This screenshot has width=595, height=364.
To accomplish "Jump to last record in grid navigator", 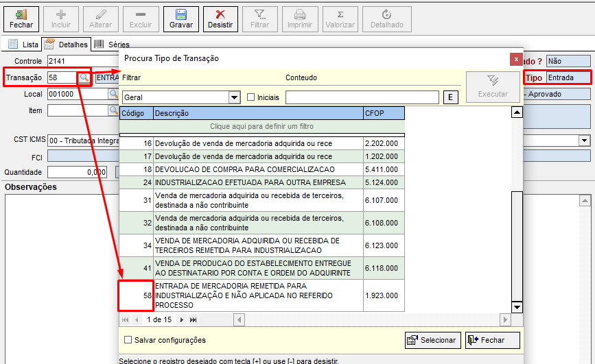I will [193, 319].
